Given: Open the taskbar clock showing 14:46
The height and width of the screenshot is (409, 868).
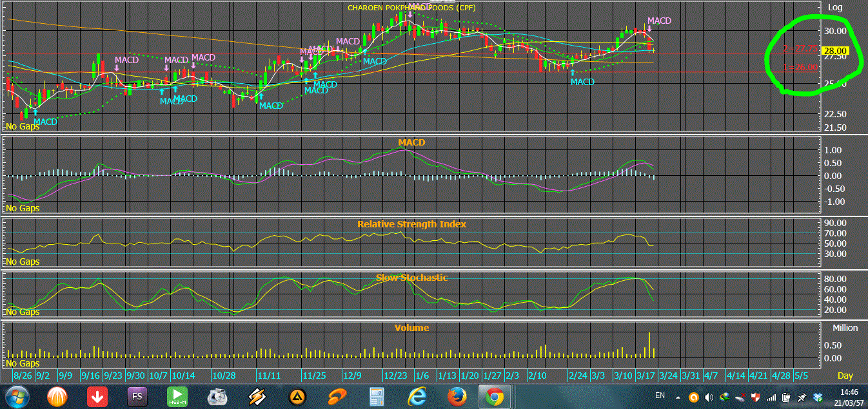Looking at the screenshot, I should pos(847,397).
